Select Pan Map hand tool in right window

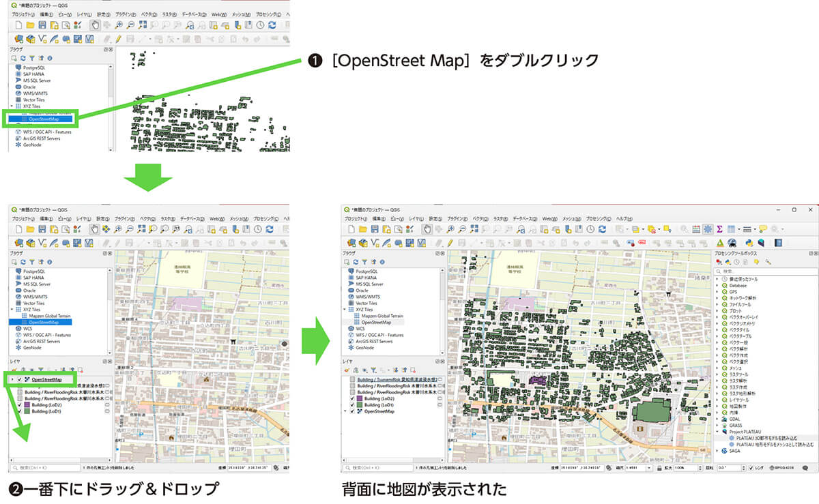(427, 229)
